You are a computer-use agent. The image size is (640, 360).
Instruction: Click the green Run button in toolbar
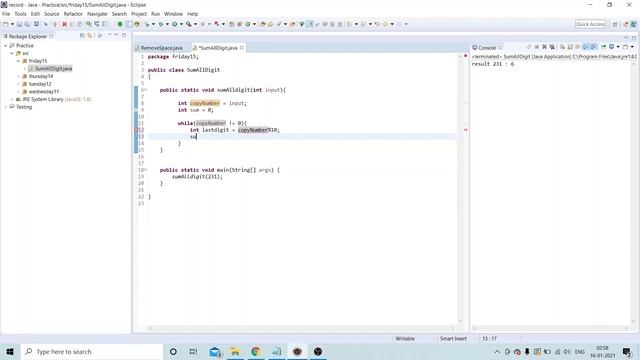click(x=175, y=24)
